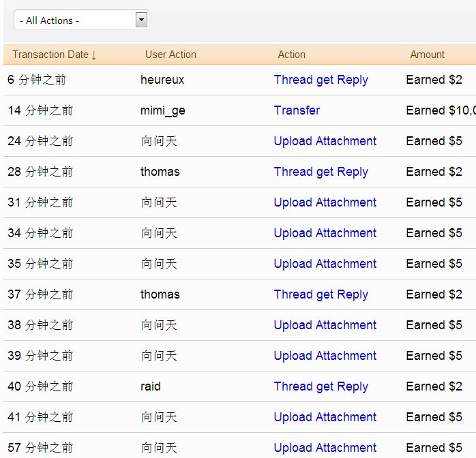Viewport: 476px width, 458px height.
Task: Open Upload Attachment from 34 分钟之前 row
Action: (x=325, y=233)
